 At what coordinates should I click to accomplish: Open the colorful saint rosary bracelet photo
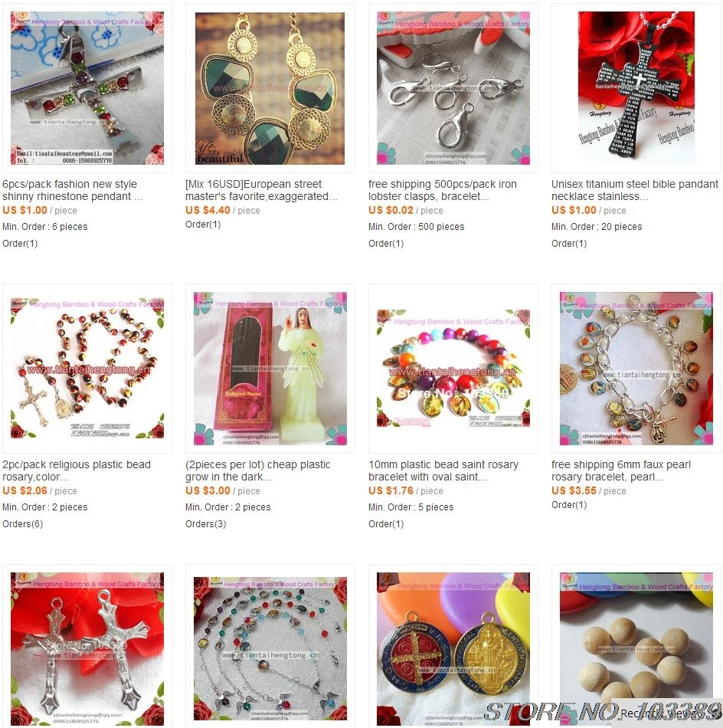point(453,369)
